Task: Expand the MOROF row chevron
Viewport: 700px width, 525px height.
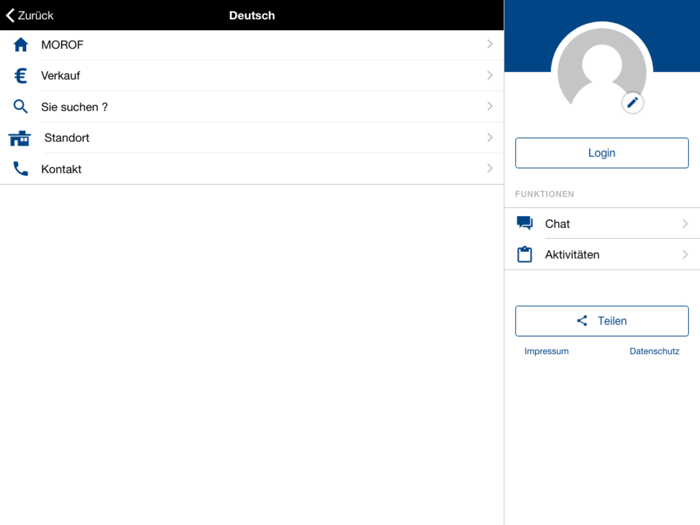Action: point(490,44)
